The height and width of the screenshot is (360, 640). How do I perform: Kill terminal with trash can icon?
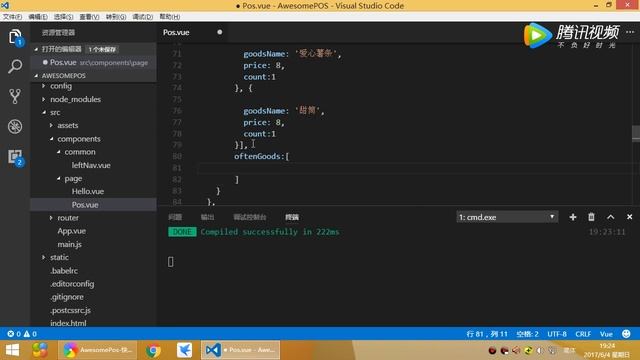591,217
